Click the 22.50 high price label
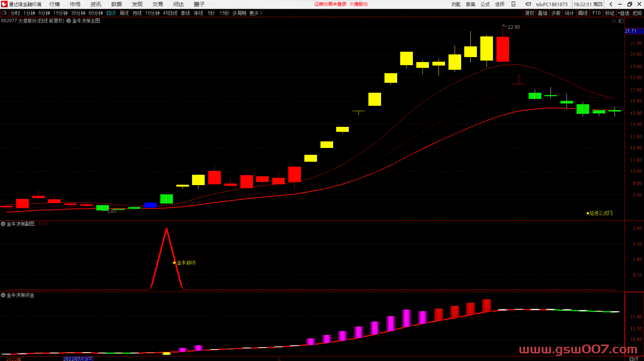 click(514, 27)
